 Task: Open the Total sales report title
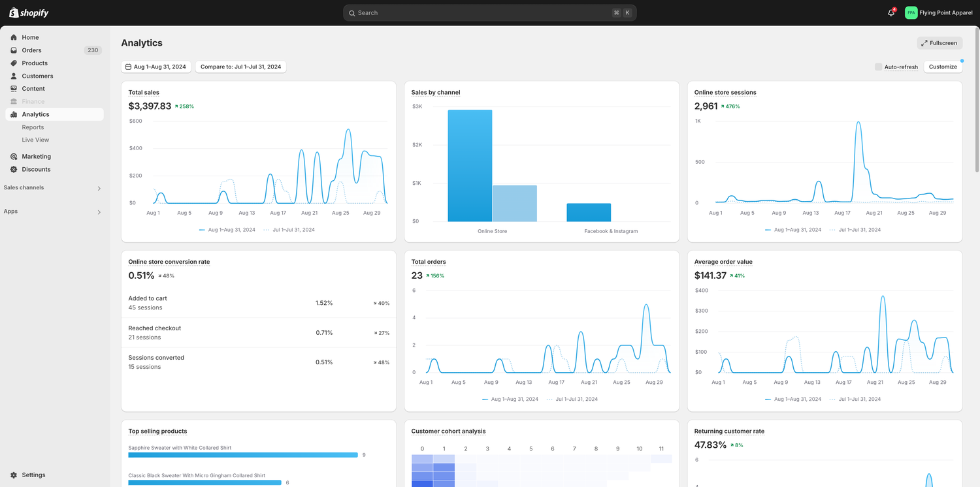pos(144,93)
